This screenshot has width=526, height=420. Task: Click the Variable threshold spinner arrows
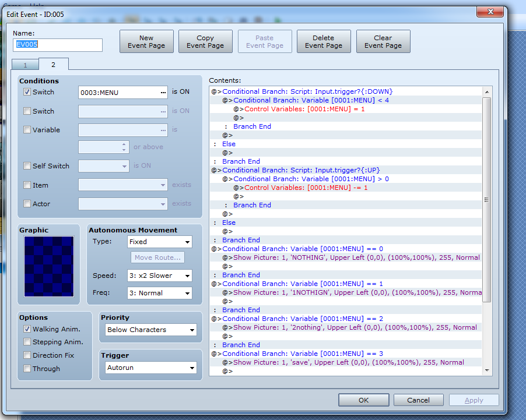coord(124,147)
